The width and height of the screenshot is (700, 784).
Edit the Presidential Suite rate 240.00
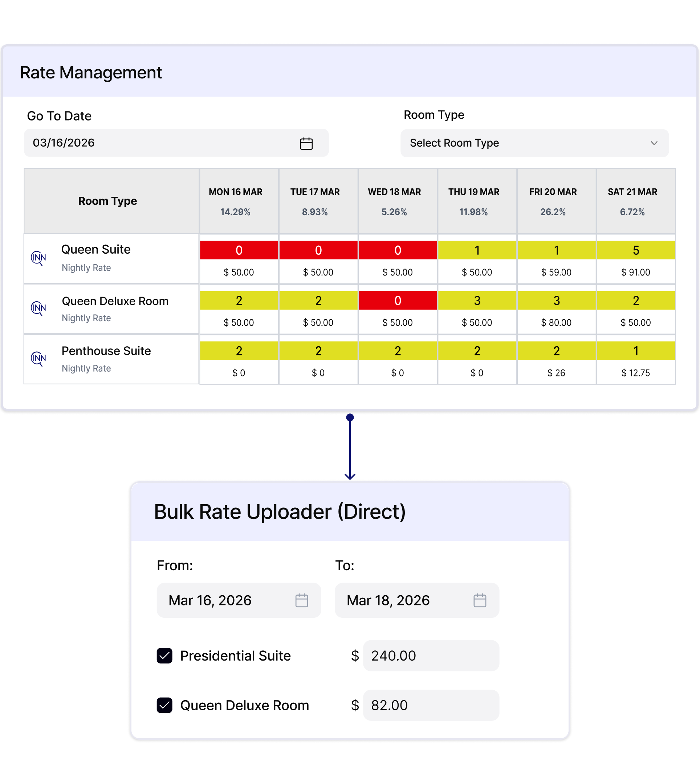pyautogui.click(x=431, y=656)
